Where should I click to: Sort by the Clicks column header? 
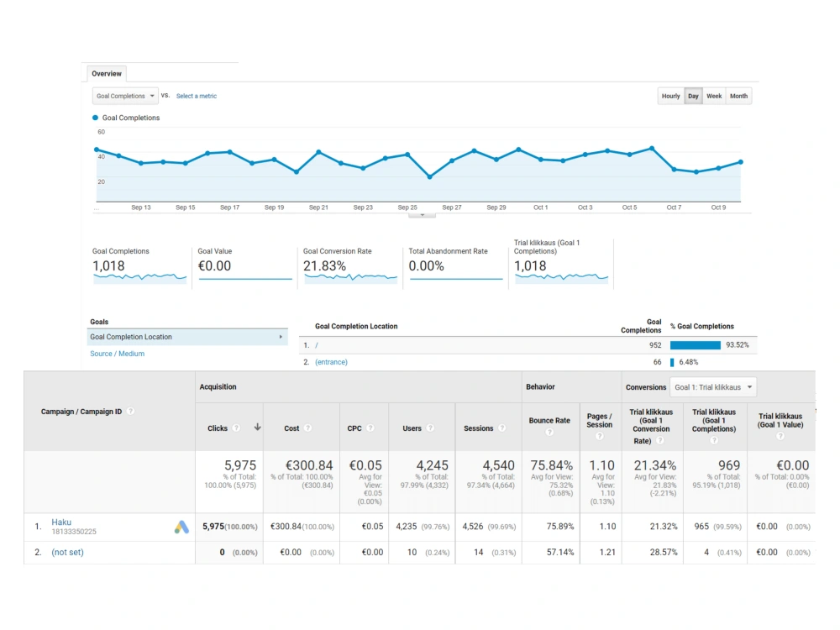point(218,428)
